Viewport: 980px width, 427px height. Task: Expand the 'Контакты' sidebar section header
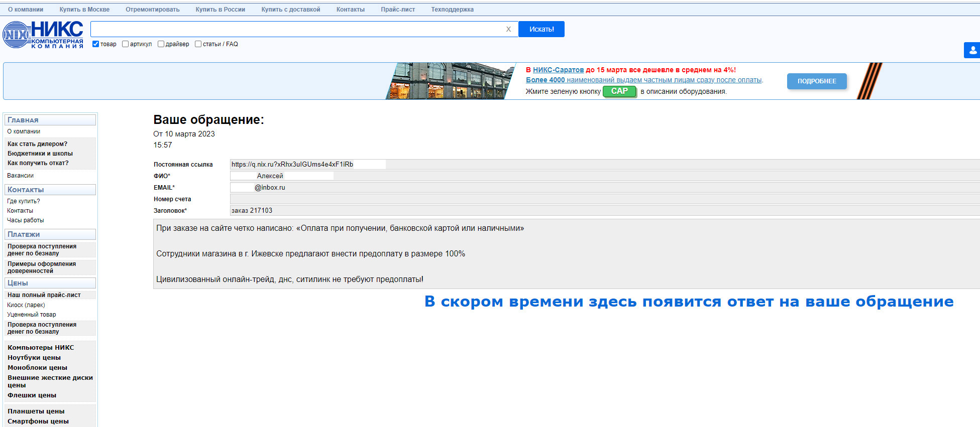pos(50,190)
